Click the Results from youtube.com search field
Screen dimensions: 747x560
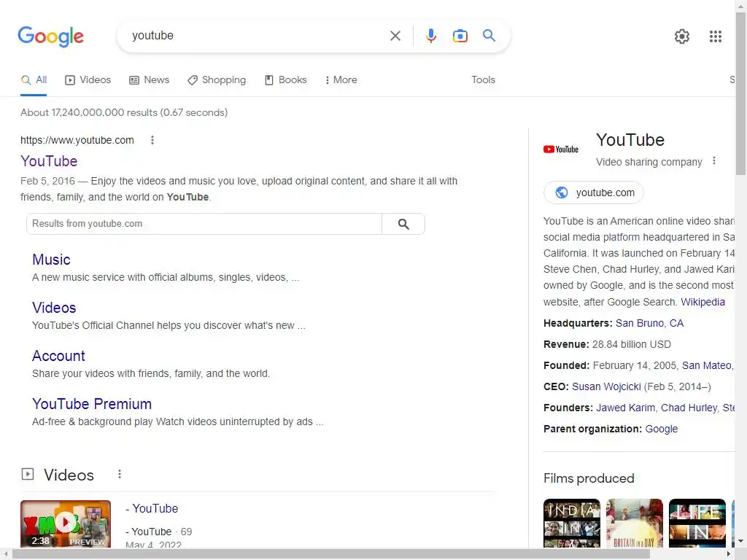tap(204, 224)
